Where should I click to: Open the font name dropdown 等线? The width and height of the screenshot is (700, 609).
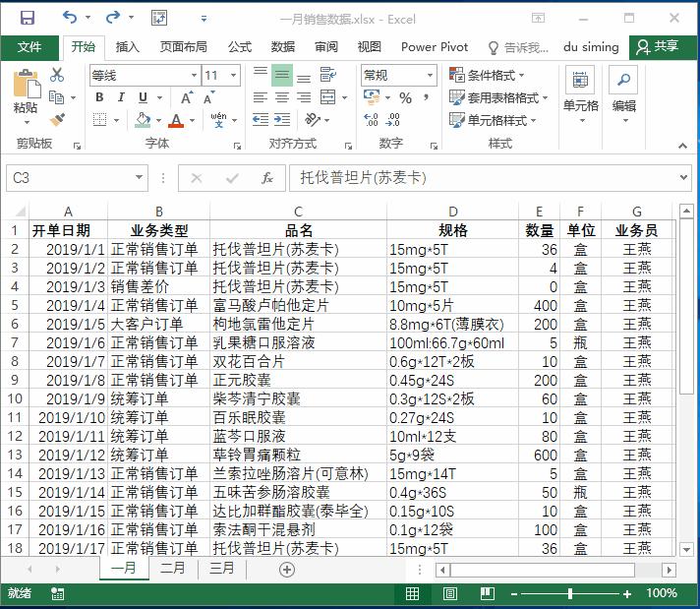click(x=195, y=75)
